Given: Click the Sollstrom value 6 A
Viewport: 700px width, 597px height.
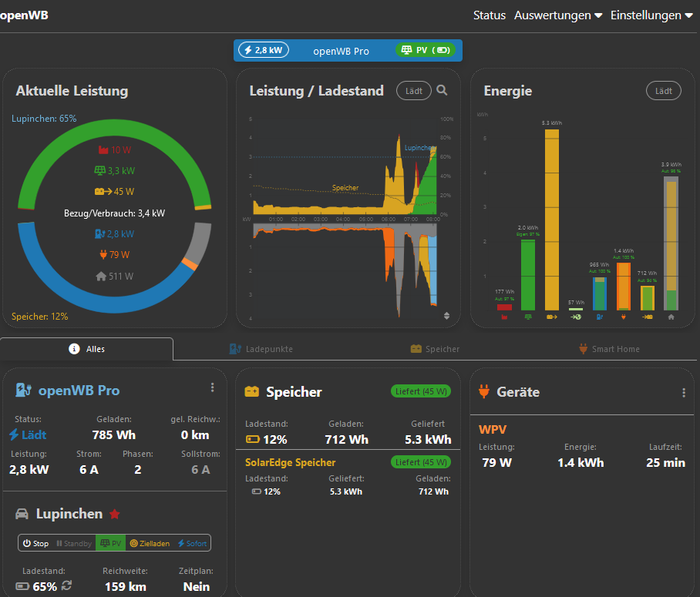Looking at the screenshot, I should [200, 469].
